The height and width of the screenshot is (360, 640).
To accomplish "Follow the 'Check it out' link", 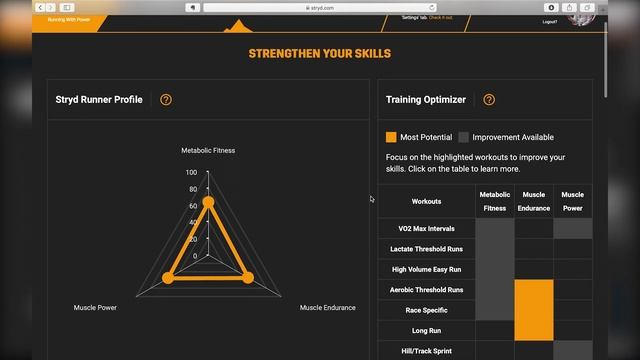I will coord(440,18).
